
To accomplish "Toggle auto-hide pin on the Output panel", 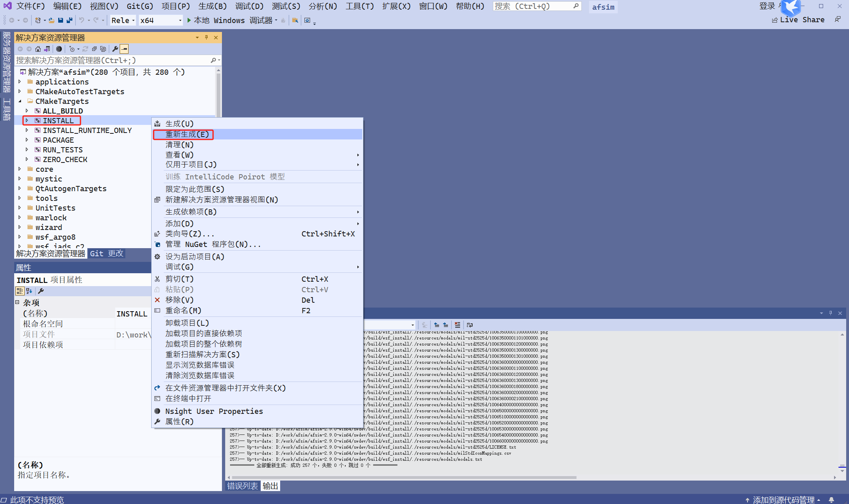I will coord(831,313).
